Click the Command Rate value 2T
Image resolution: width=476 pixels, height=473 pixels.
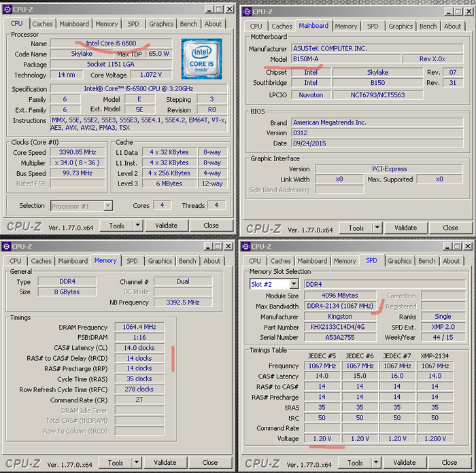coord(139,400)
